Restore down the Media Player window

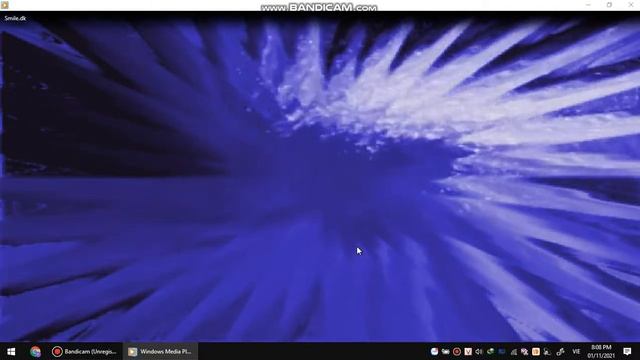(609, 5)
